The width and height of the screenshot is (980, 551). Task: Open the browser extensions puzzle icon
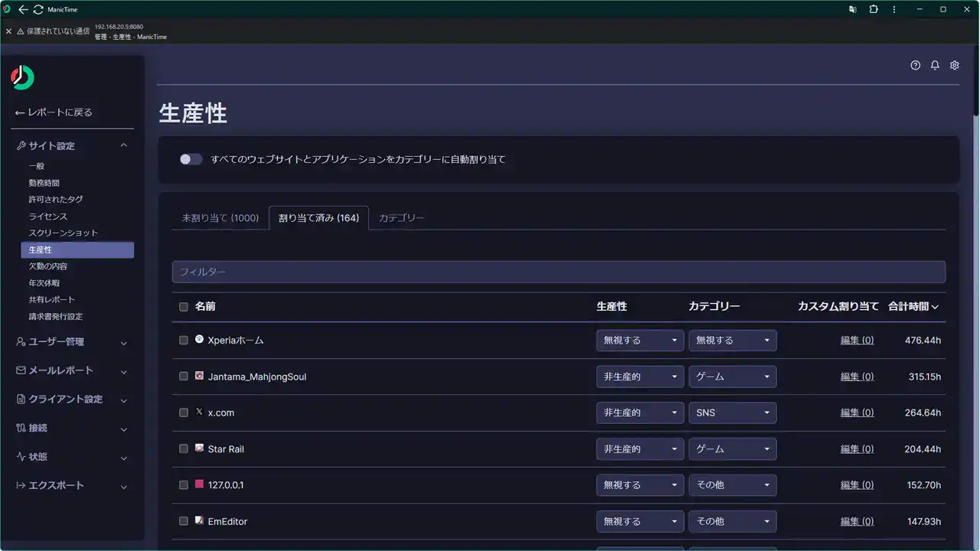[x=874, y=10]
